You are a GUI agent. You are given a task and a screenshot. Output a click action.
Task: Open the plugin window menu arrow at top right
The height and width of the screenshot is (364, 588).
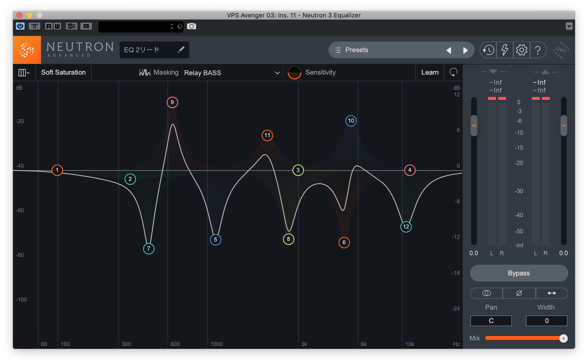(569, 26)
